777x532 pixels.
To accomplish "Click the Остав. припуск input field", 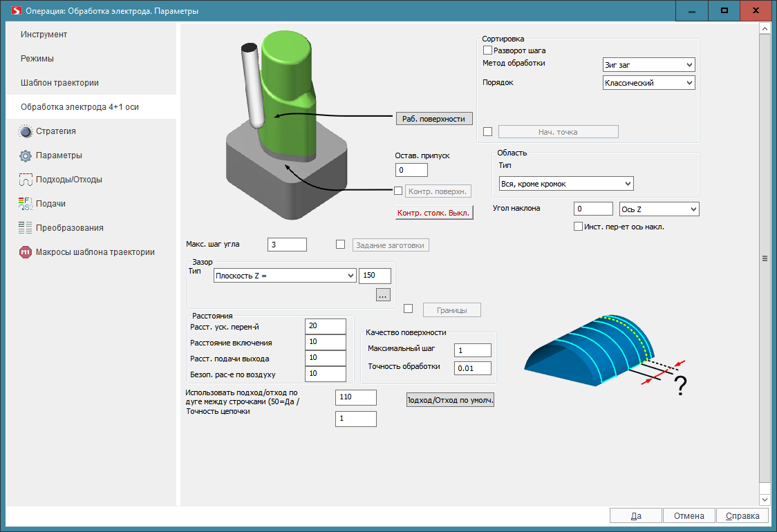I will click(411, 170).
